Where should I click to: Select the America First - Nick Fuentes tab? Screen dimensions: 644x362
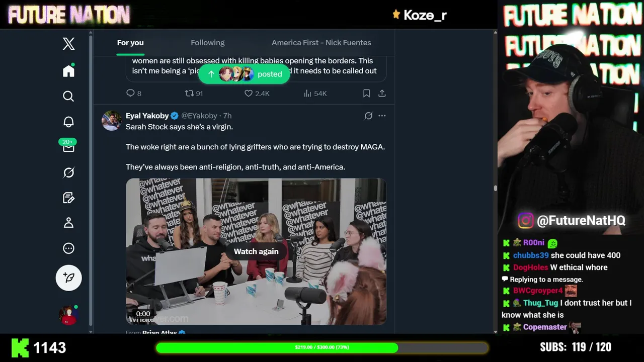[321, 43]
